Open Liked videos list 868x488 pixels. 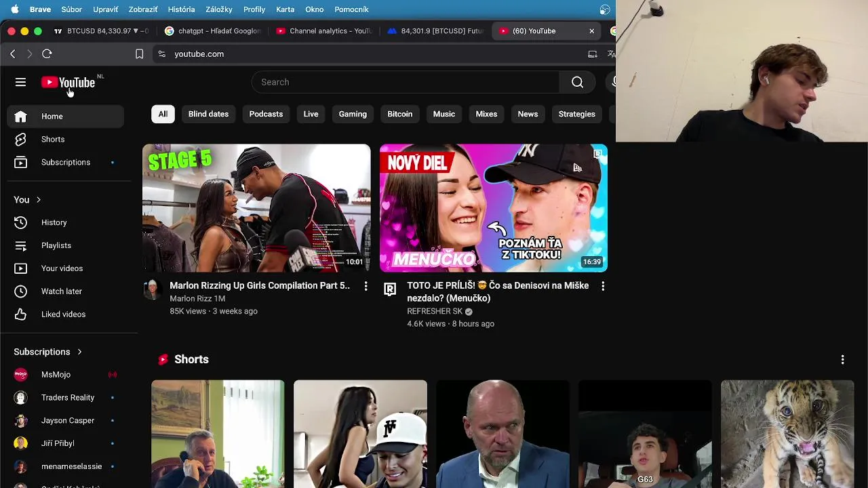tap(65, 314)
